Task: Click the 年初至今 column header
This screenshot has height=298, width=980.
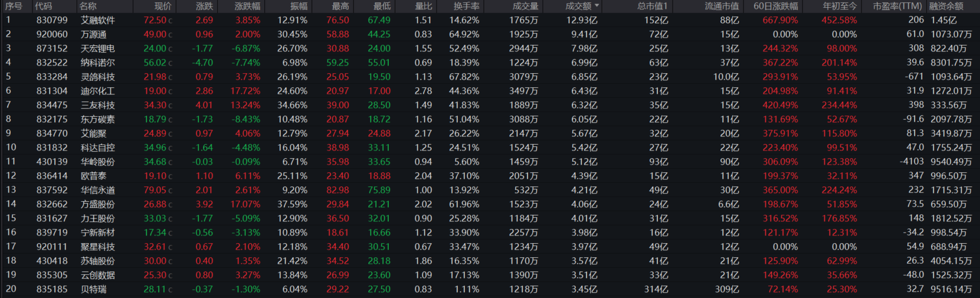Action: [840, 6]
